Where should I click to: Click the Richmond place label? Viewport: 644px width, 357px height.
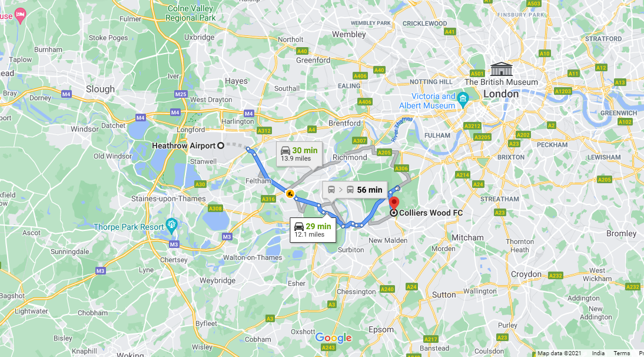350,157
